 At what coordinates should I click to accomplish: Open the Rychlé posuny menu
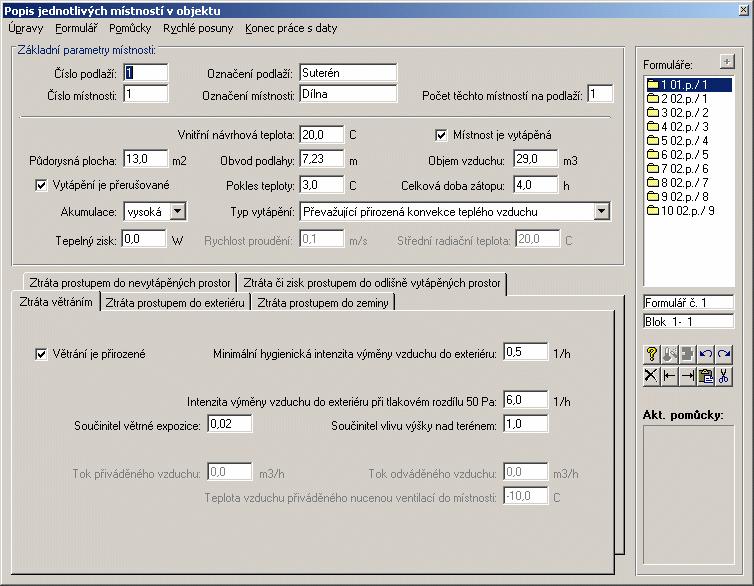[x=198, y=28]
